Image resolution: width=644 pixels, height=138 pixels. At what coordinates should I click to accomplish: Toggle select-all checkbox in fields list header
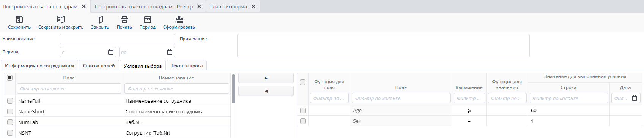tap(10, 78)
